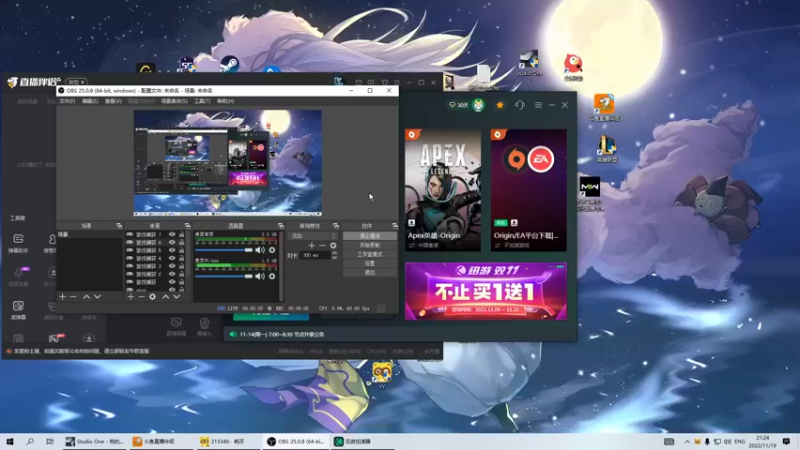Adjust the desktop audio volume slider
Image resolution: width=800 pixels, height=450 pixels.
coord(223,250)
